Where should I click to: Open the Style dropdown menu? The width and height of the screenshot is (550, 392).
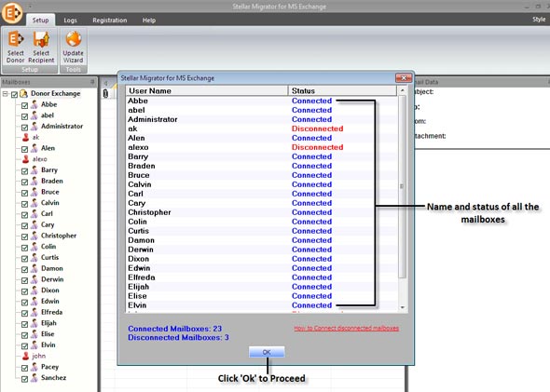click(x=539, y=20)
